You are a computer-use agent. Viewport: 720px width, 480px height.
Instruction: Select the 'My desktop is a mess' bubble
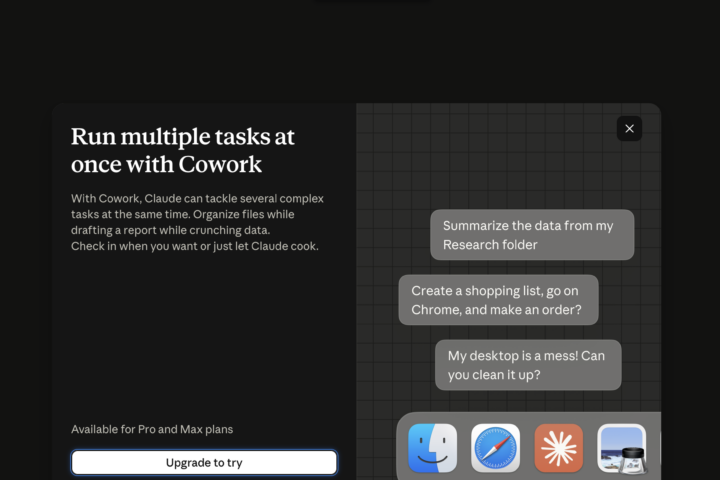[528, 365]
